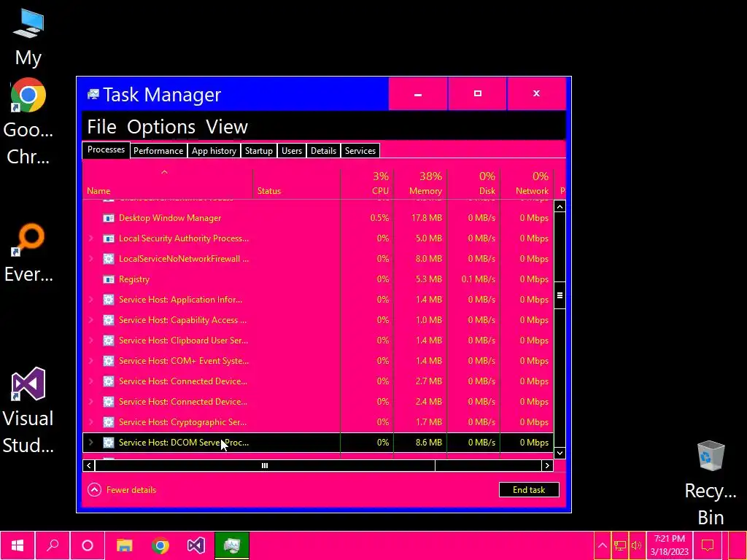The image size is (747, 560).
Task: Expand LocalServiceNoNetworkFirewall row
Action: coord(91,259)
